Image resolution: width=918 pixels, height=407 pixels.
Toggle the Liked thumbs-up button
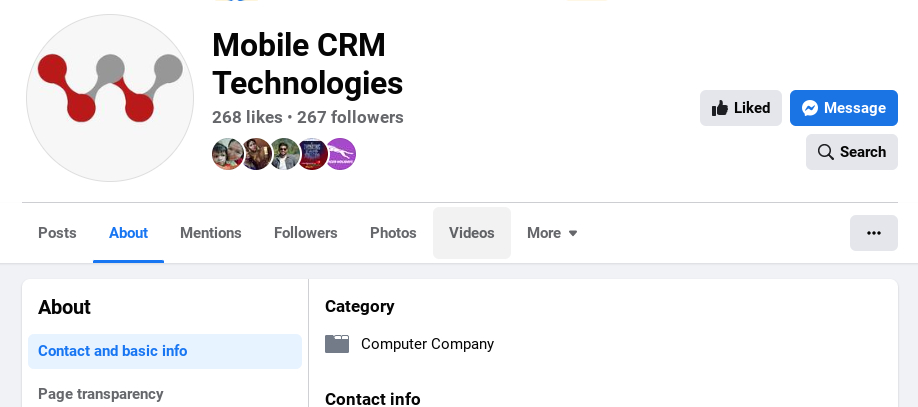click(741, 108)
